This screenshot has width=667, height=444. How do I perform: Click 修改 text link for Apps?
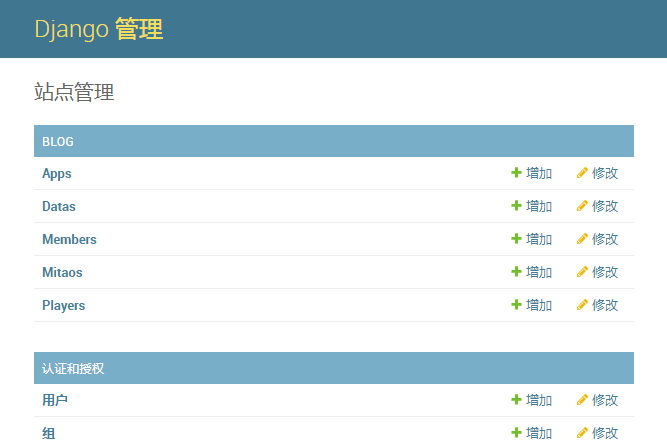coord(605,173)
